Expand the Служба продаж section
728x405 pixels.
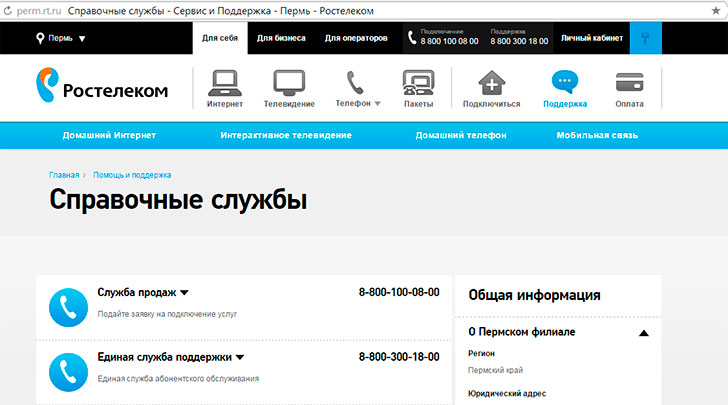[x=184, y=293]
